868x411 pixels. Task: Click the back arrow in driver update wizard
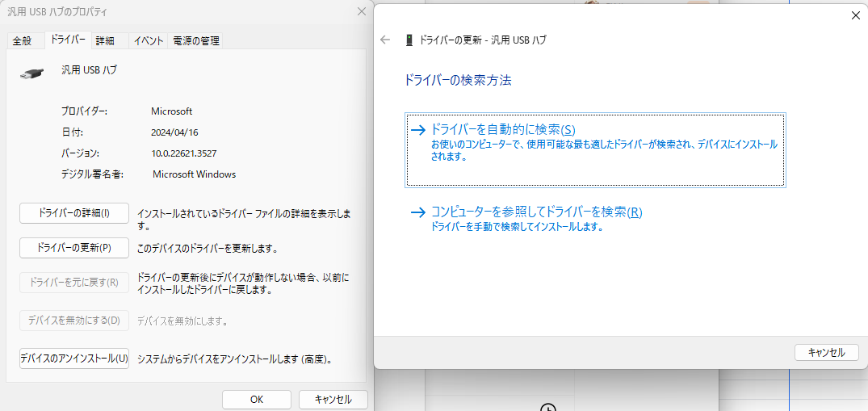tap(385, 40)
